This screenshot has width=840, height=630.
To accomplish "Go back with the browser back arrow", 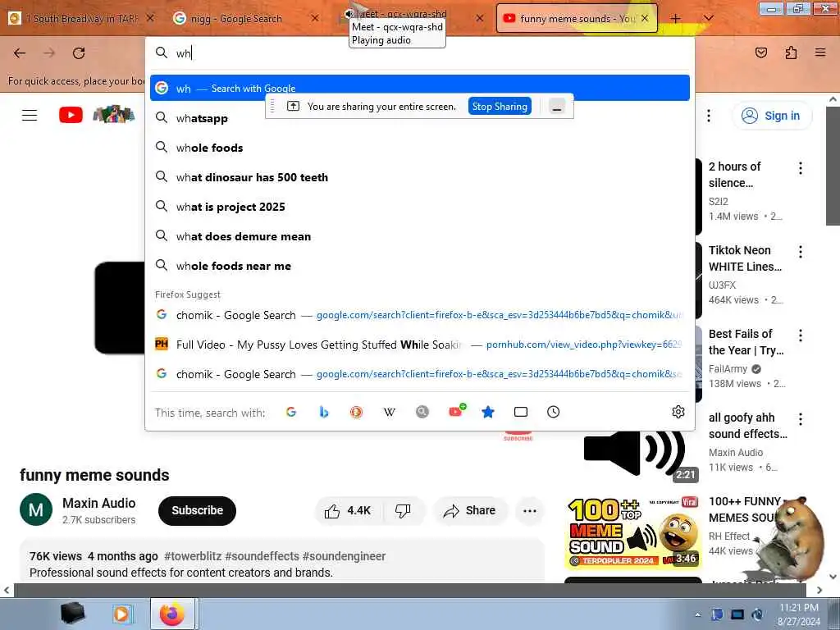I will [x=20, y=53].
